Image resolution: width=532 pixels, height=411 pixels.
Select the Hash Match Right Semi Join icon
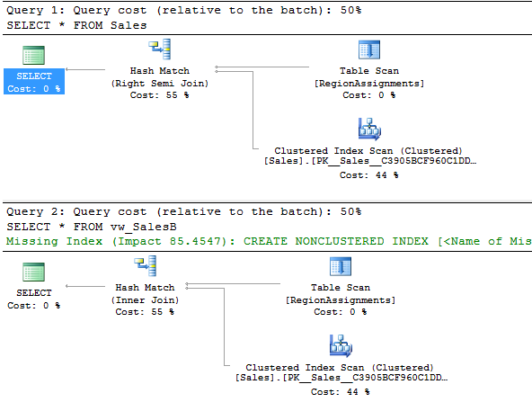[160, 49]
